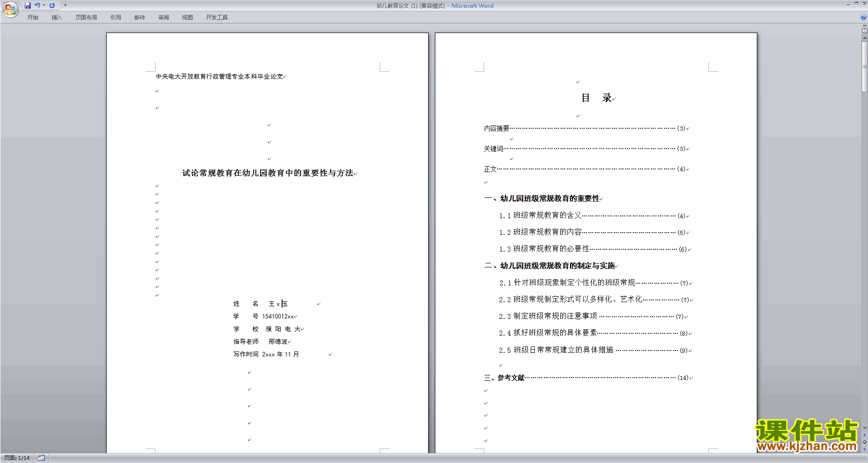Click the entry 1.3 班级常规教育的必要性
The image size is (868, 463).
(593, 249)
